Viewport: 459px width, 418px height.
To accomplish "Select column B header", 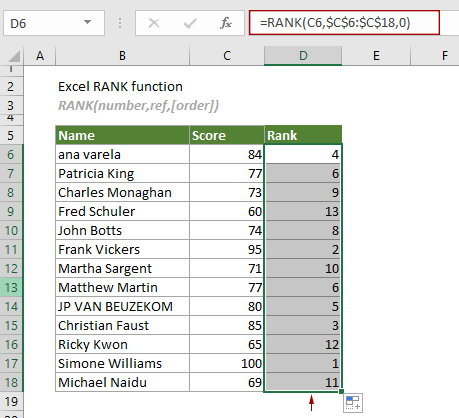I will coord(122,56).
